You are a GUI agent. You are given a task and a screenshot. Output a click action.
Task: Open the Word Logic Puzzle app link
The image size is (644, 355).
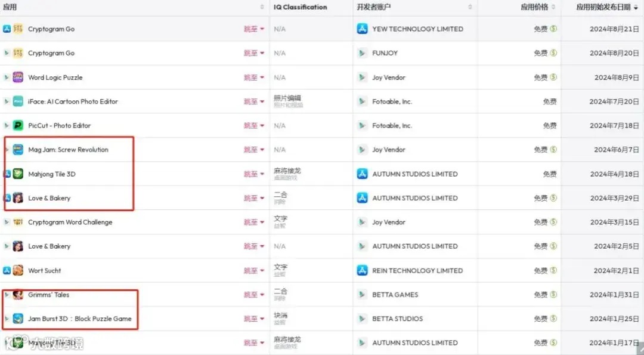[x=55, y=77]
